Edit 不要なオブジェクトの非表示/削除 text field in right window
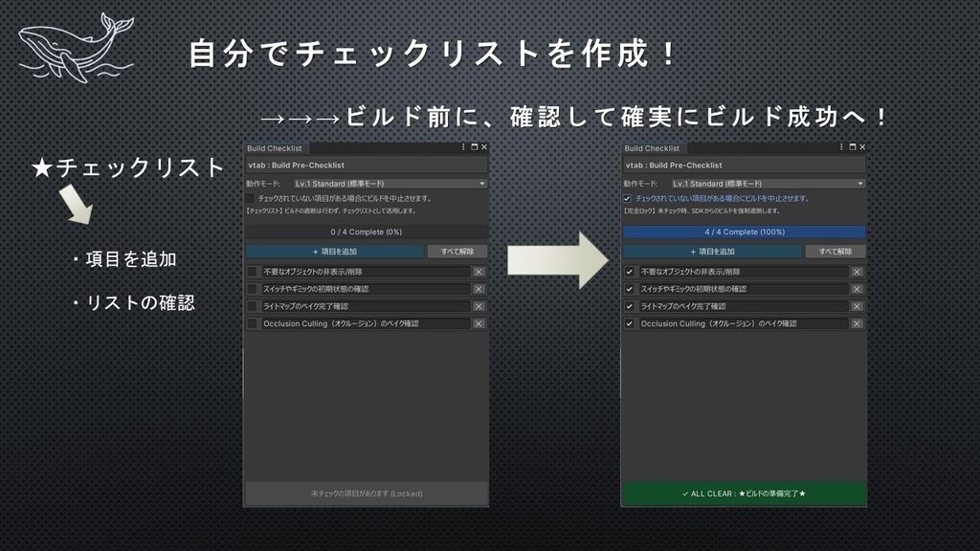The image size is (980, 551). tap(744, 272)
